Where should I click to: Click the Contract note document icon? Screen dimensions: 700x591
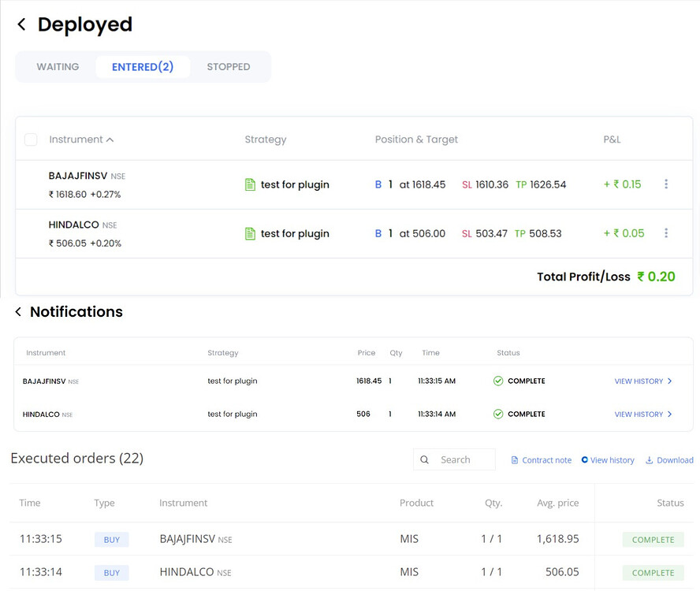point(515,459)
